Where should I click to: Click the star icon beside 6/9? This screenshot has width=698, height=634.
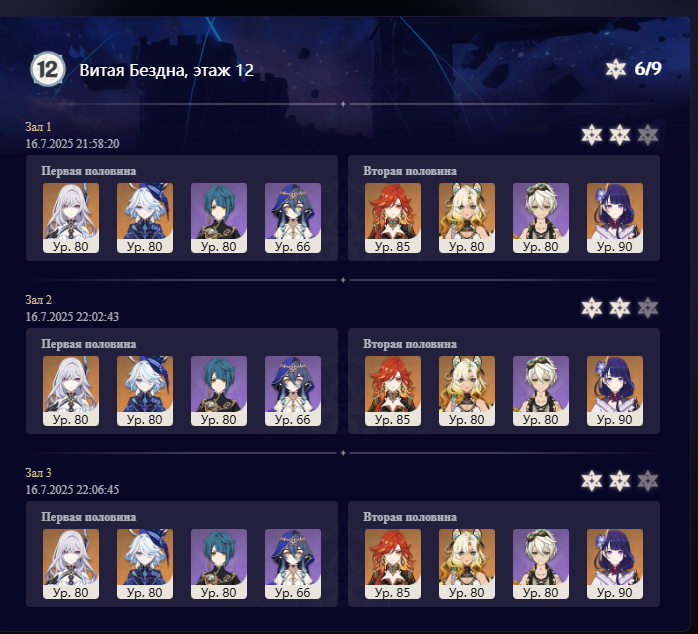coord(616,69)
